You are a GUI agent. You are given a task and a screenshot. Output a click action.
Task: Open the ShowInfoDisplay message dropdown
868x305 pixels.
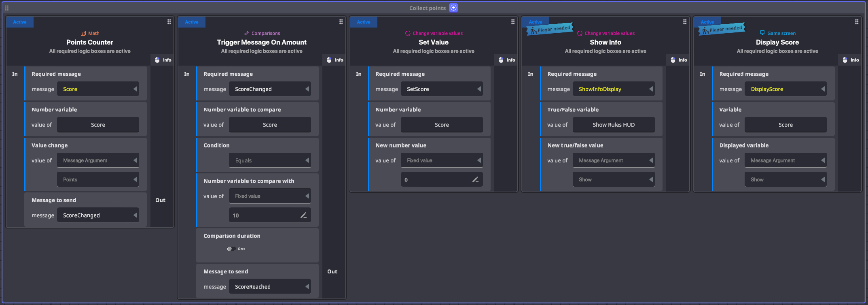[x=614, y=89]
